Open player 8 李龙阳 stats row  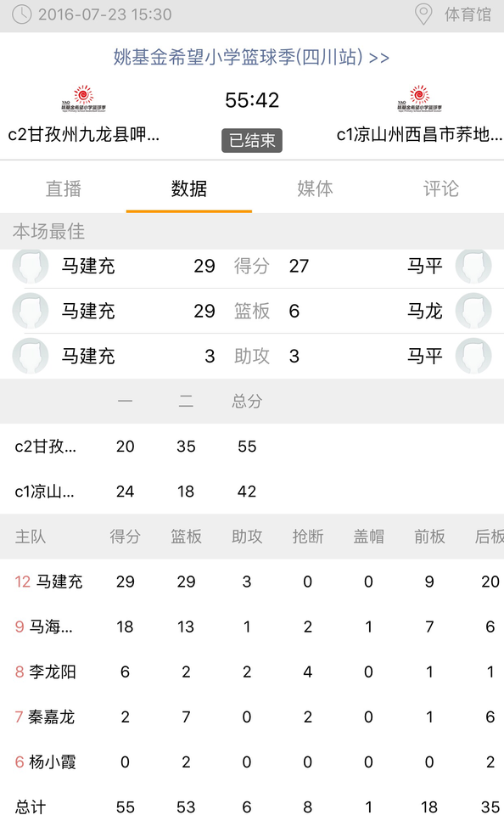pyautogui.click(x=252, y=672)
